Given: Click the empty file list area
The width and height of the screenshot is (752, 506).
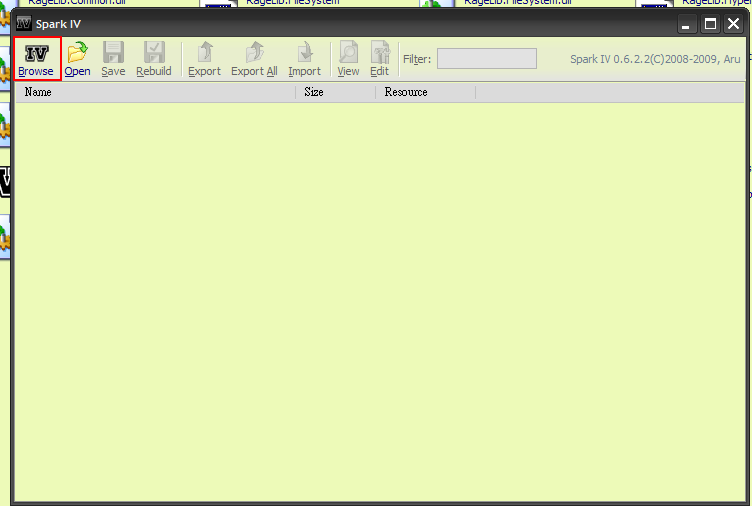Looking at the screenshot, I should [x=380, y=300].
